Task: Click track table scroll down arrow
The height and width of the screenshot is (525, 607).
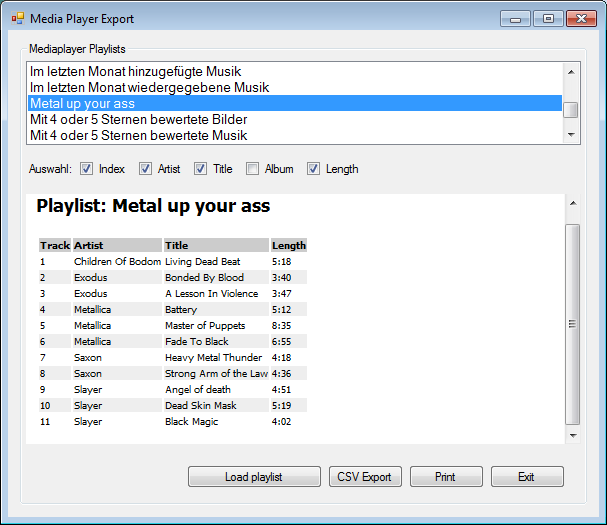Action: (573, 436)
